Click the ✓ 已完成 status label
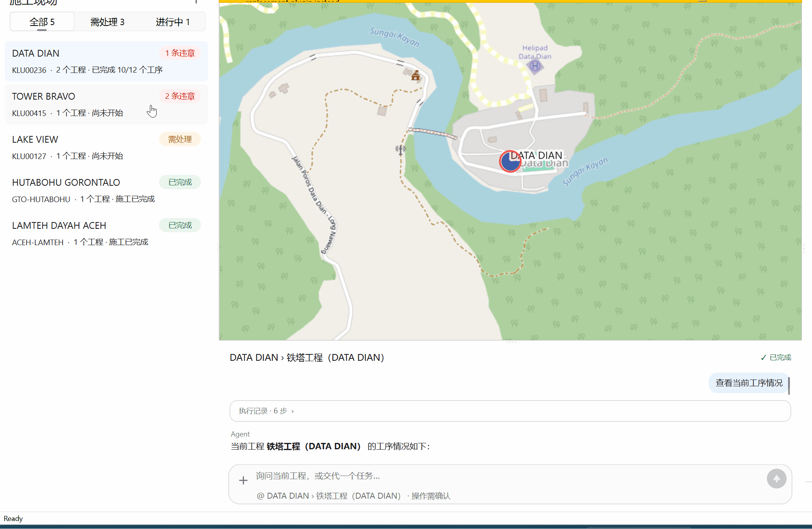 pyautogui.click(x=776, y=358)
